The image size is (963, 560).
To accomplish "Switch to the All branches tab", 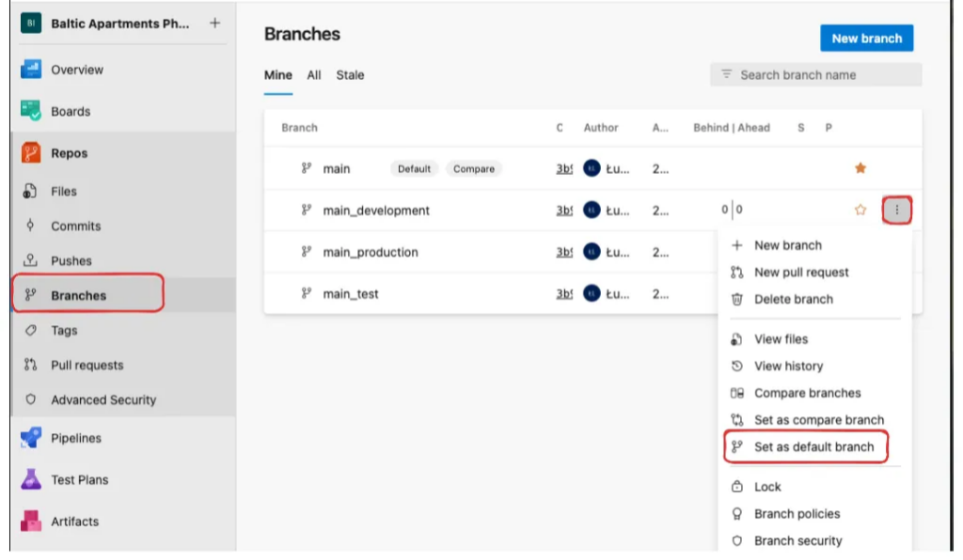I will coord(314,75).
